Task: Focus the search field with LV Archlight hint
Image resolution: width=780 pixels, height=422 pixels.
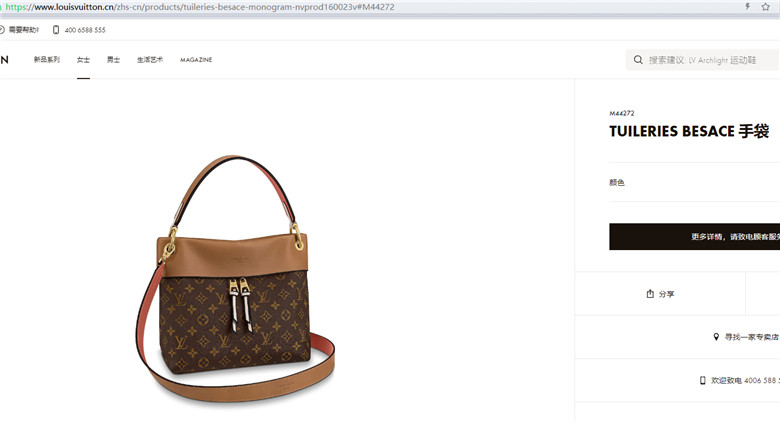Action: [702, 60]
